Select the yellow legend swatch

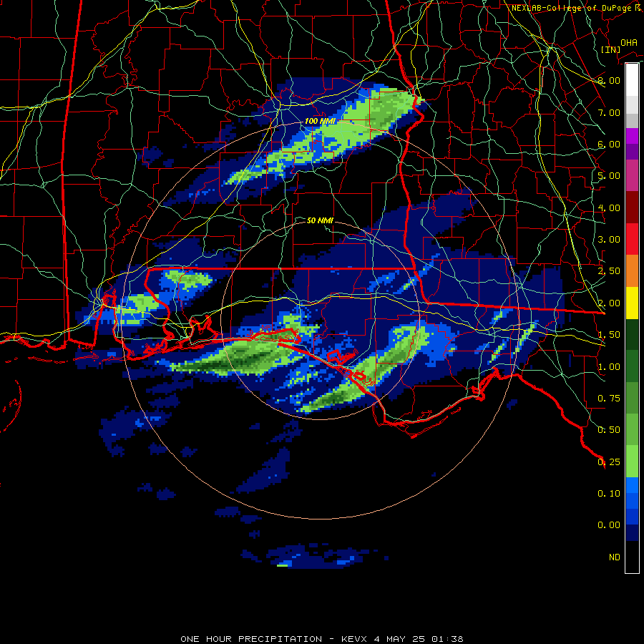pyautogui.click(x=632, y=303)
